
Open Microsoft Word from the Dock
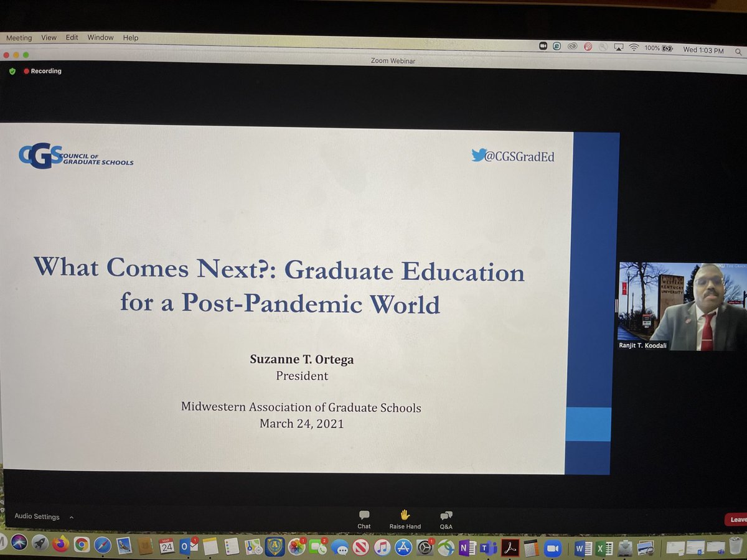(584, 549)
